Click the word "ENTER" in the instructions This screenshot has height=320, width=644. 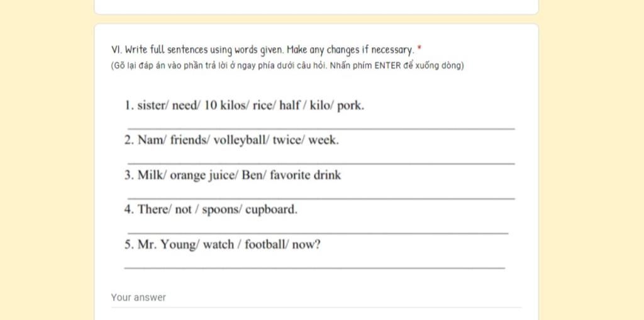point(387,66)
